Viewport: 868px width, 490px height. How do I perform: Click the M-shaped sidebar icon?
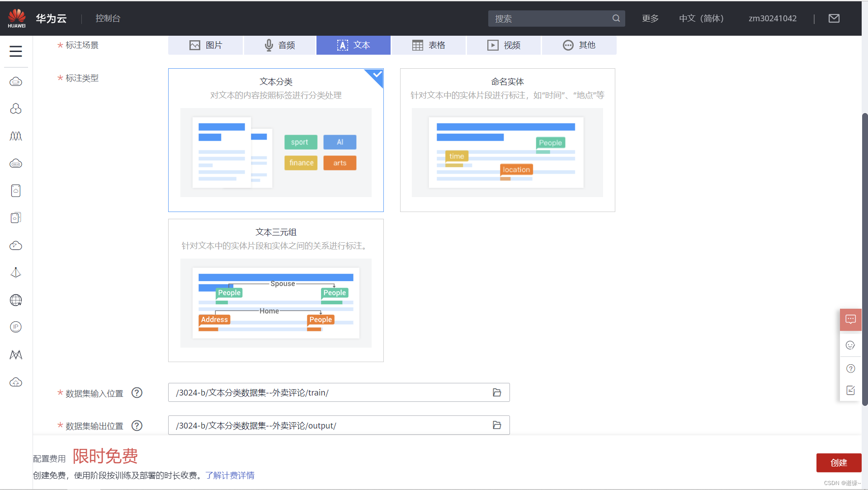pyautogui.click(x=16, y=355)
